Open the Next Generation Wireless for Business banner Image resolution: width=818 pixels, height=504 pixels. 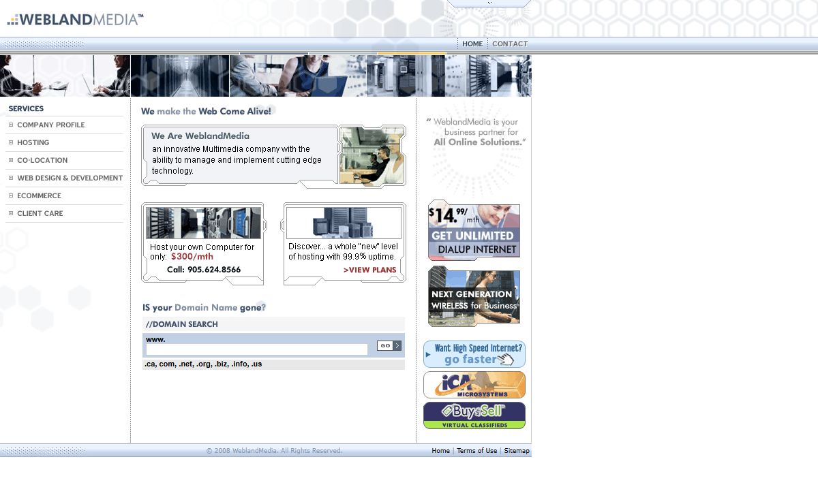pyautogui.click(x=474, y=296)
